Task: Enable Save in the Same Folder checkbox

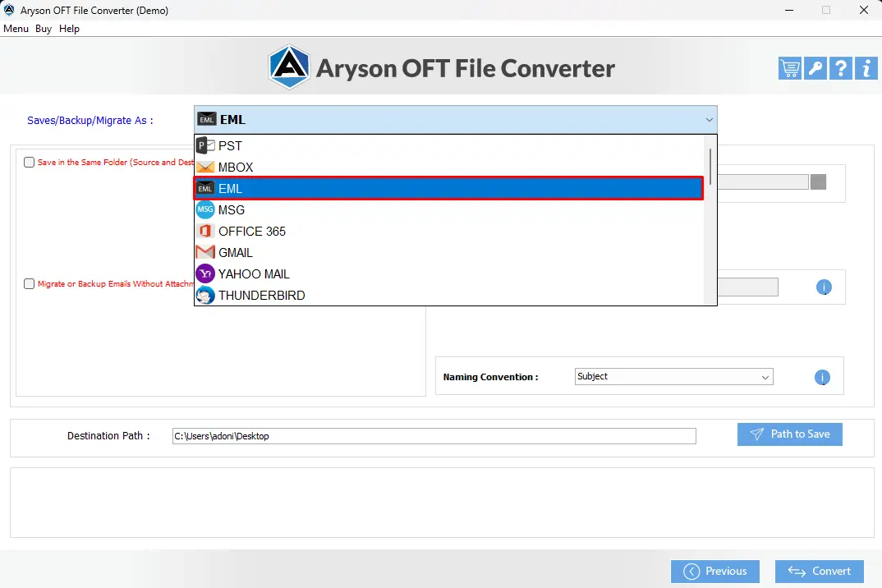Action: pos(30,162)
